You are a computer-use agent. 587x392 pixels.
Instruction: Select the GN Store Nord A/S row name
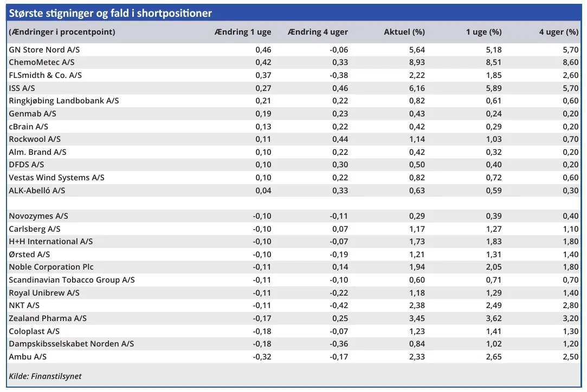pos(41,50)
